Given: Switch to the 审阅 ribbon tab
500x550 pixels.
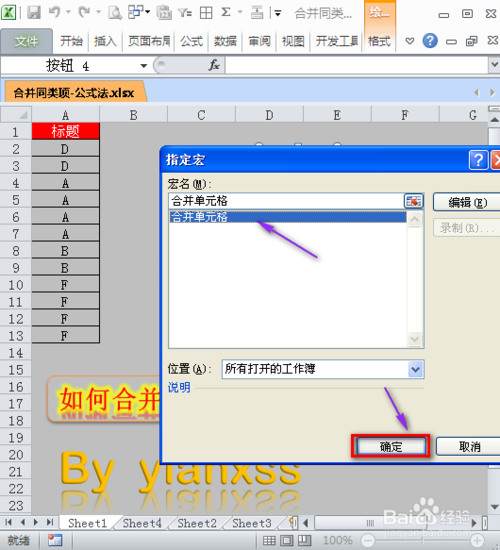Looking at the screenshot, I should click(x=259, y=41).
